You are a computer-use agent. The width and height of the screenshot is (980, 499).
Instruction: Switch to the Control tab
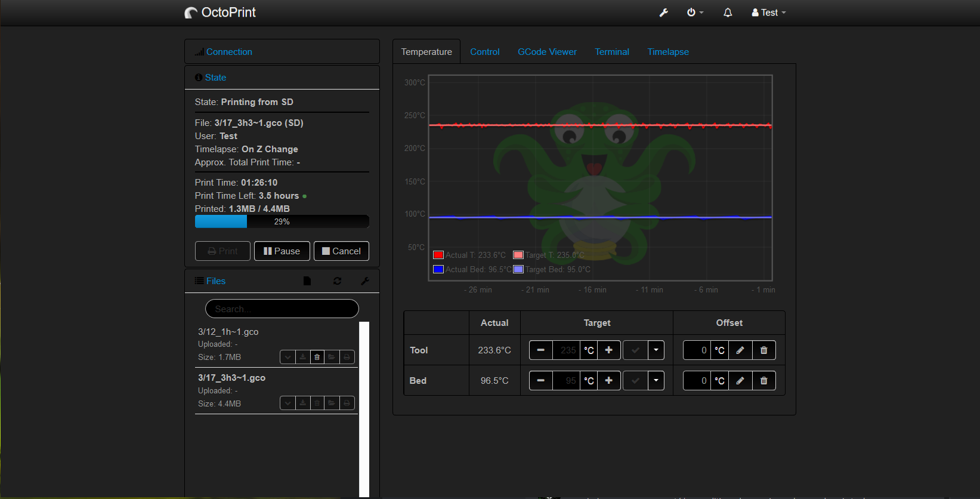[x=485, y=52]
